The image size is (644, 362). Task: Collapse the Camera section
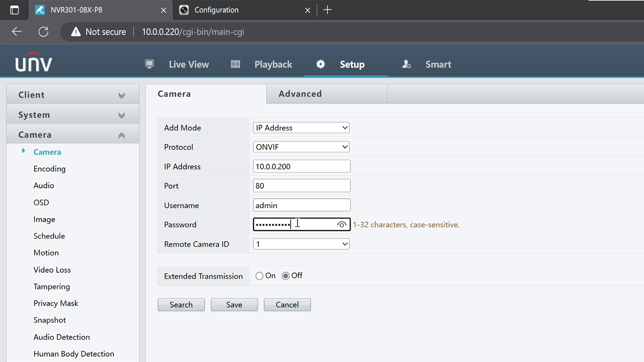[x=73, y=135]
